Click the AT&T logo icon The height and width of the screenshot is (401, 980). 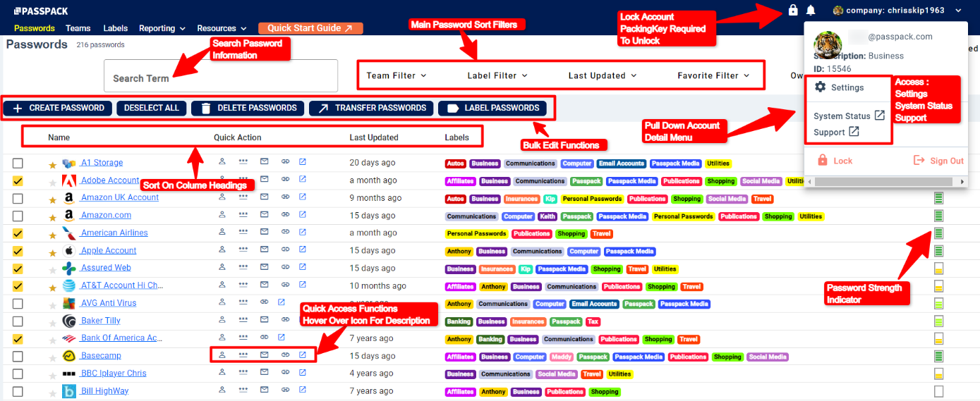point(69,285)
